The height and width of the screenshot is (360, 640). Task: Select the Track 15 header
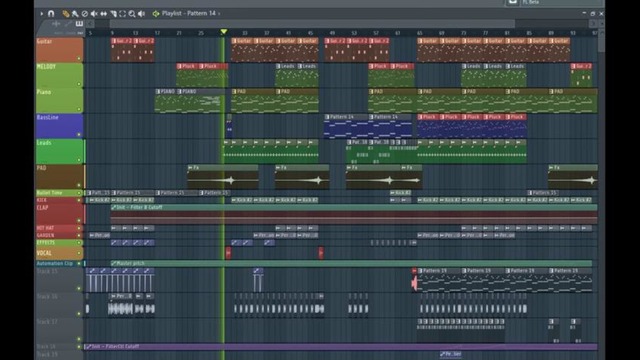[59, 280]
